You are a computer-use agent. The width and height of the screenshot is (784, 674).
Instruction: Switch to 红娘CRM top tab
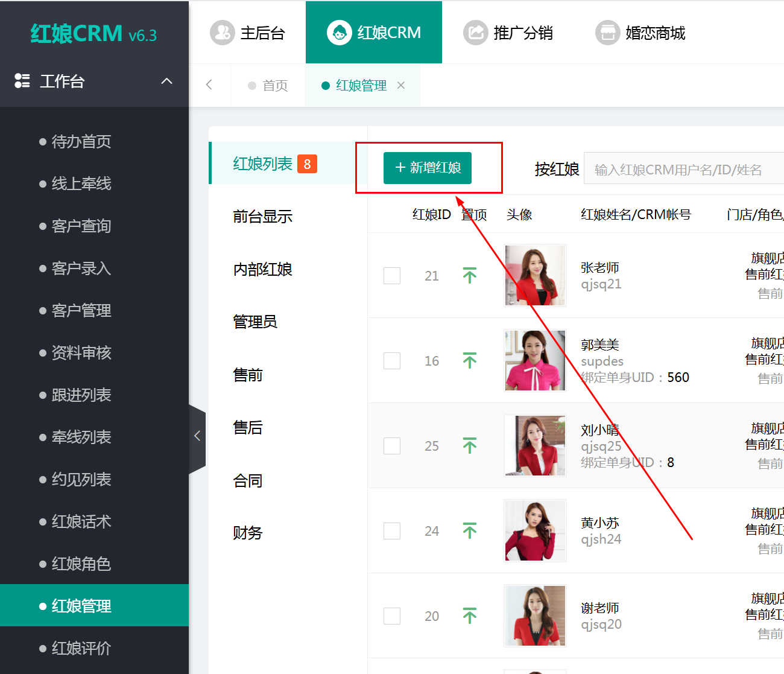(374, 33)
